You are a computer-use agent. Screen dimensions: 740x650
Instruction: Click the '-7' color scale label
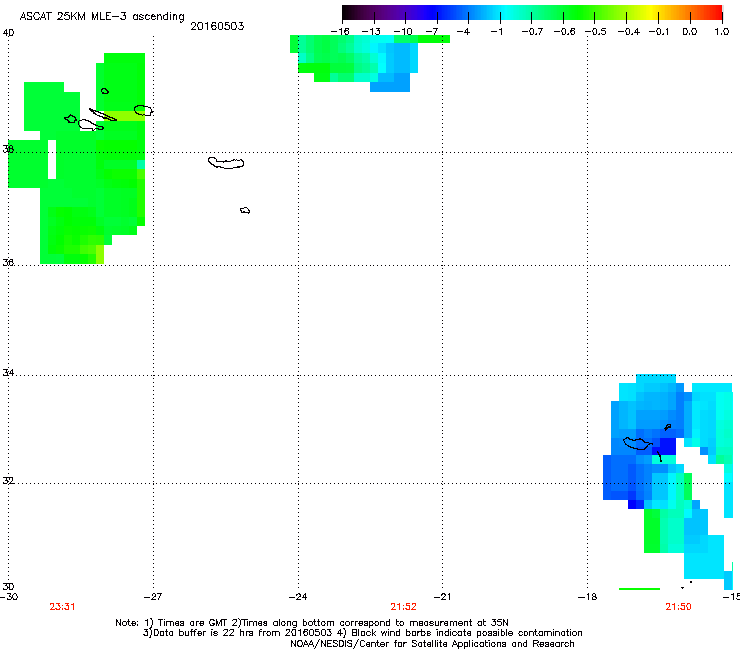431,32
